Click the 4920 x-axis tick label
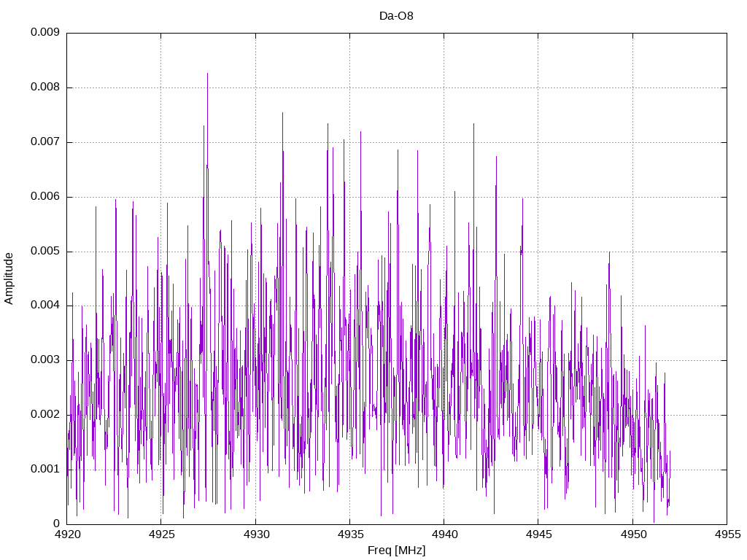747x560 pixels. pyautogui.click(x=67, y=534)
